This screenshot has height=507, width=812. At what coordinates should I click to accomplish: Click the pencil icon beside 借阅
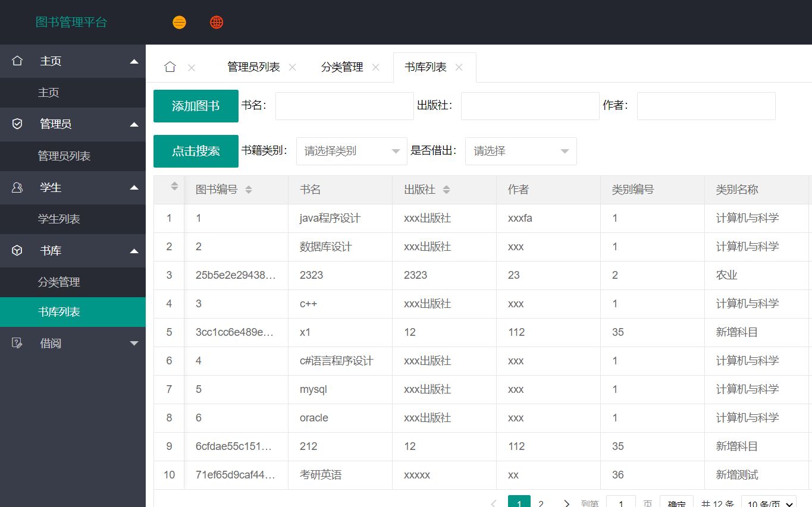pyautogui.click(x=17, y=343)
